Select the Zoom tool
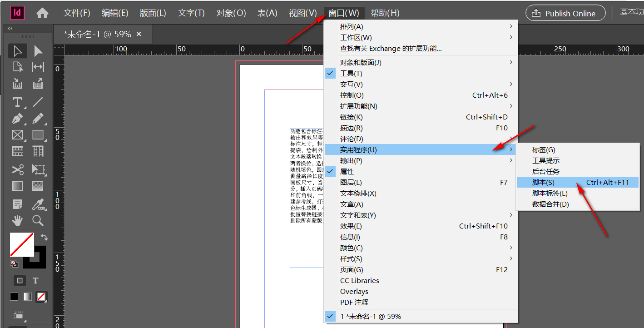 click(x=38, y=220)
